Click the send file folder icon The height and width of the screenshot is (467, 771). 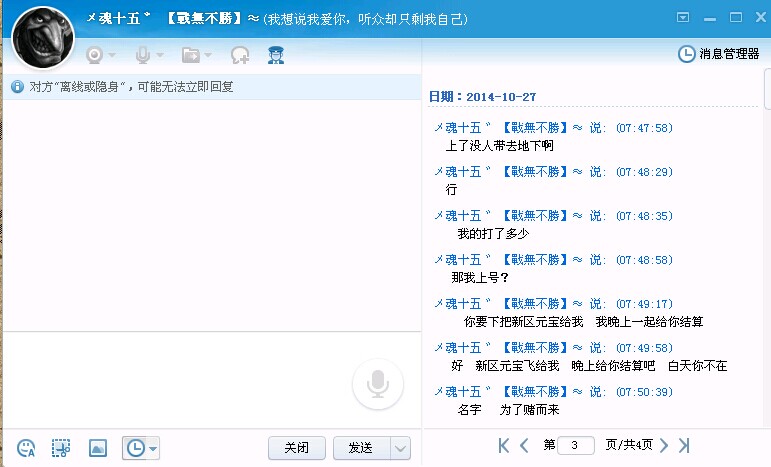tap(190, 55)
